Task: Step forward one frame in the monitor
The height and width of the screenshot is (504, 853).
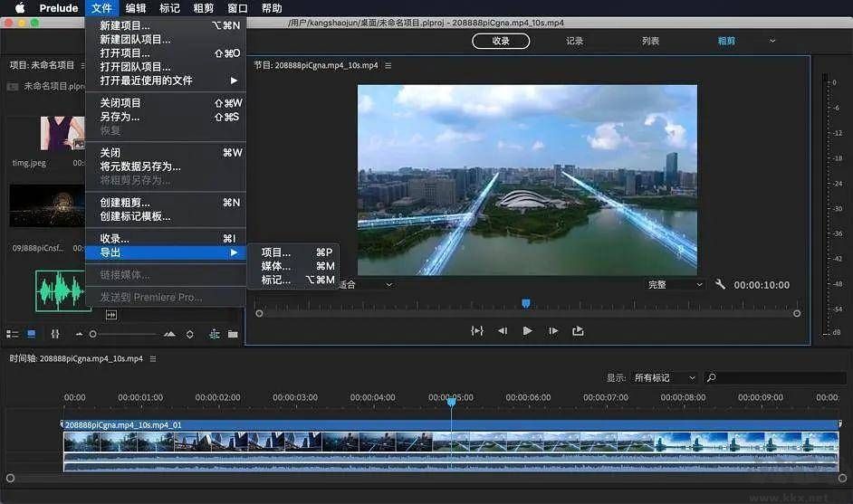Action: point(553,331)
